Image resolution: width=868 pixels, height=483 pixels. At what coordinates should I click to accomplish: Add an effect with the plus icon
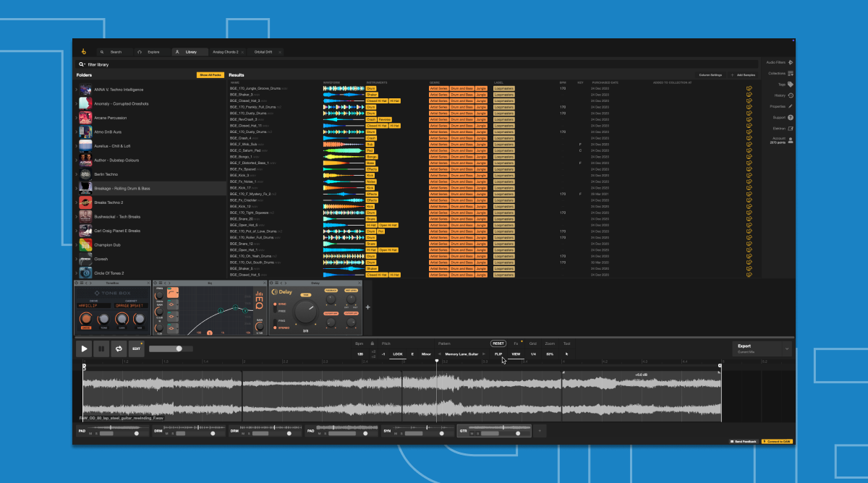coord(367,307)
